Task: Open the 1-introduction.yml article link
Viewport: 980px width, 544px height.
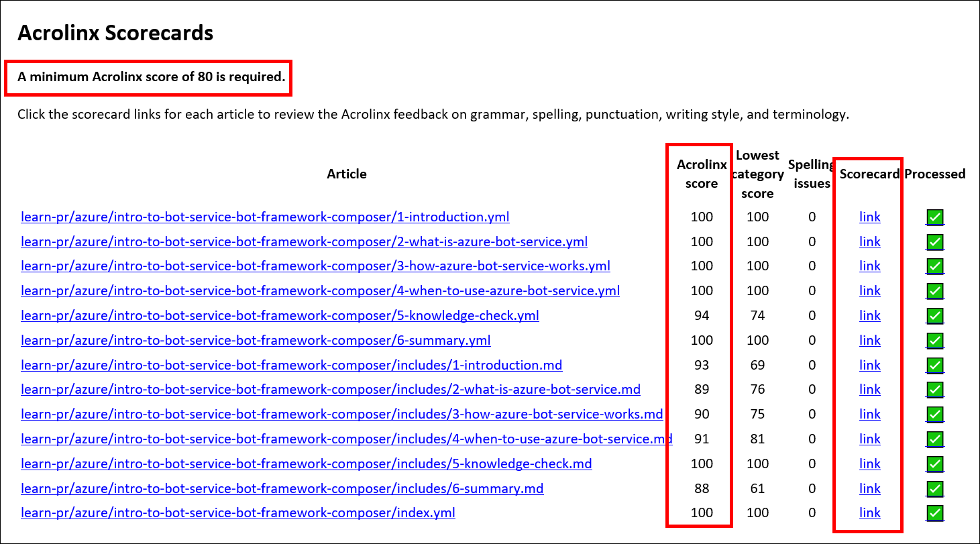Action: tap(265, 217)
